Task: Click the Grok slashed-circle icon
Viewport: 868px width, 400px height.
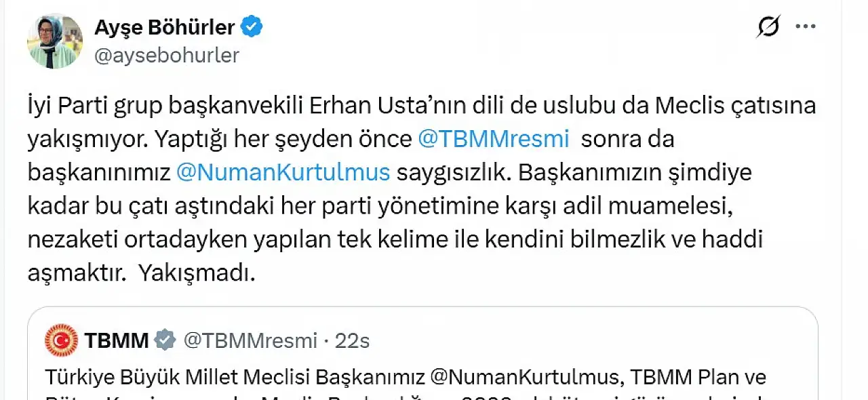Action: 768,28
